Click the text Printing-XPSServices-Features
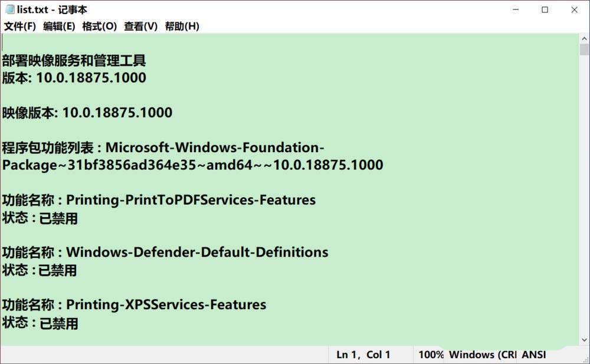Screen dimensions: 590x364 click(x=166, y=304)
